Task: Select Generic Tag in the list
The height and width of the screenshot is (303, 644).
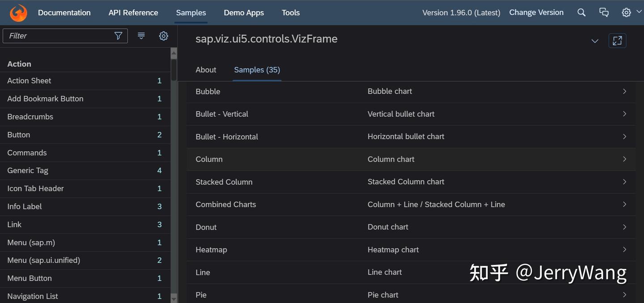Action: [28, 171]
